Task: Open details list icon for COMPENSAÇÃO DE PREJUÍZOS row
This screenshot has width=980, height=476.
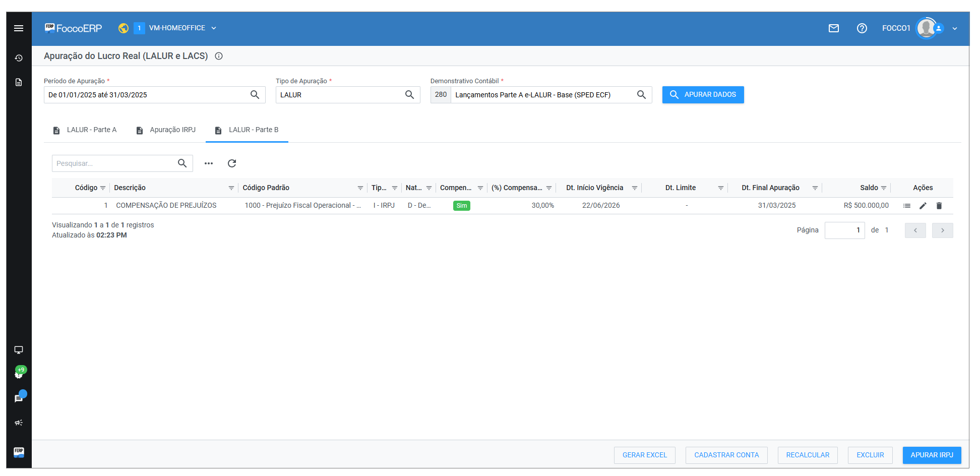Action: click(907, 206)
